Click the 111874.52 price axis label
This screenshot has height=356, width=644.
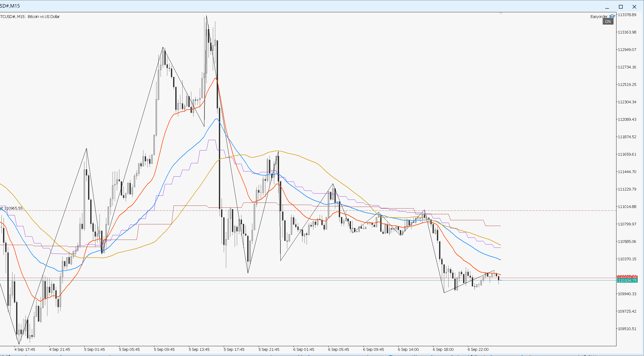coord(627,137)
